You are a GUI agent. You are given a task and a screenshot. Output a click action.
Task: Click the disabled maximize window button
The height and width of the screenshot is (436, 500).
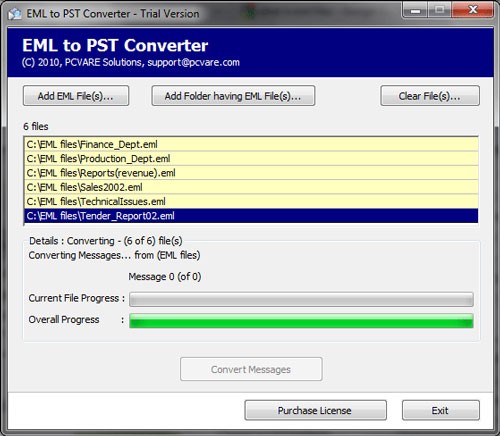(440, 10)
